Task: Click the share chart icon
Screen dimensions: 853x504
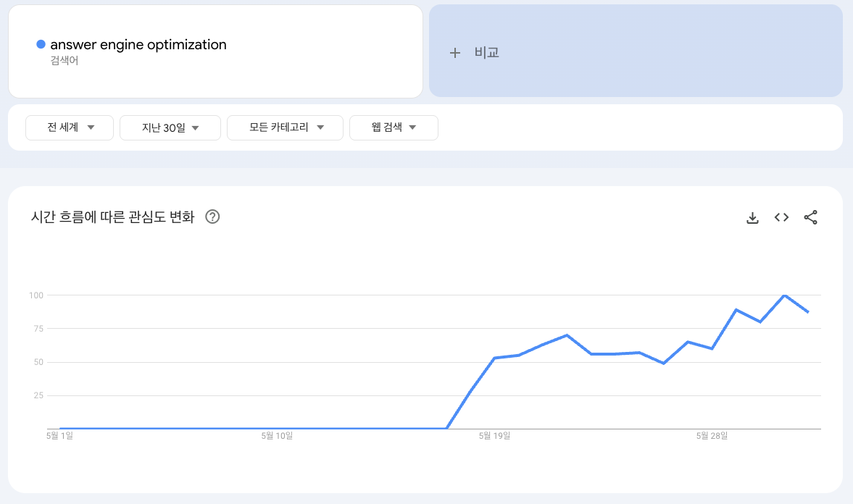Action: coord(811,217)
